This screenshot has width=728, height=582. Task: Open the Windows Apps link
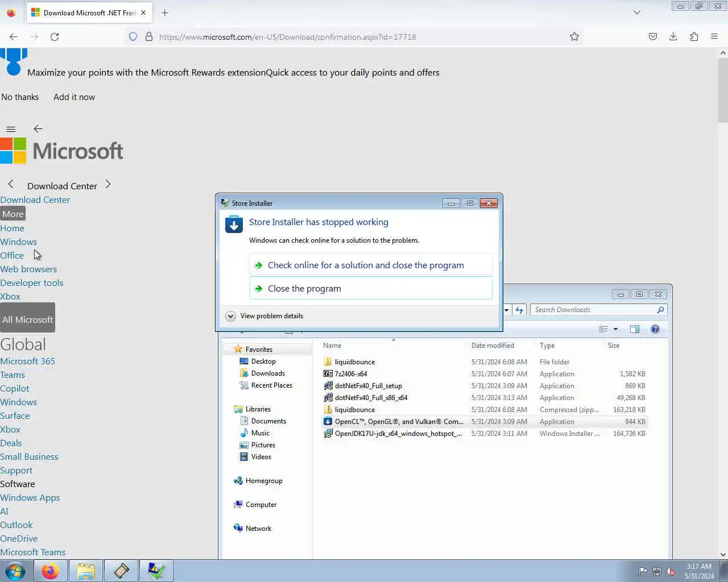click(x=30, y=497)
